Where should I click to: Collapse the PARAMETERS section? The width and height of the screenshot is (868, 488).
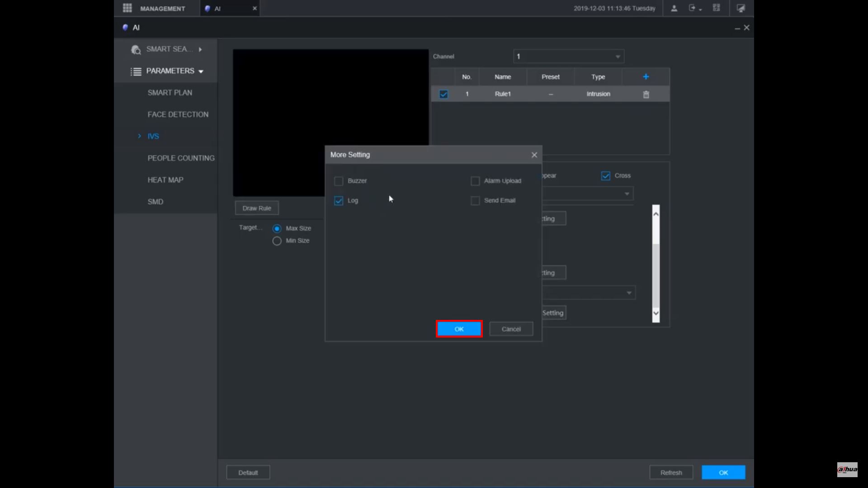(201, 71)
